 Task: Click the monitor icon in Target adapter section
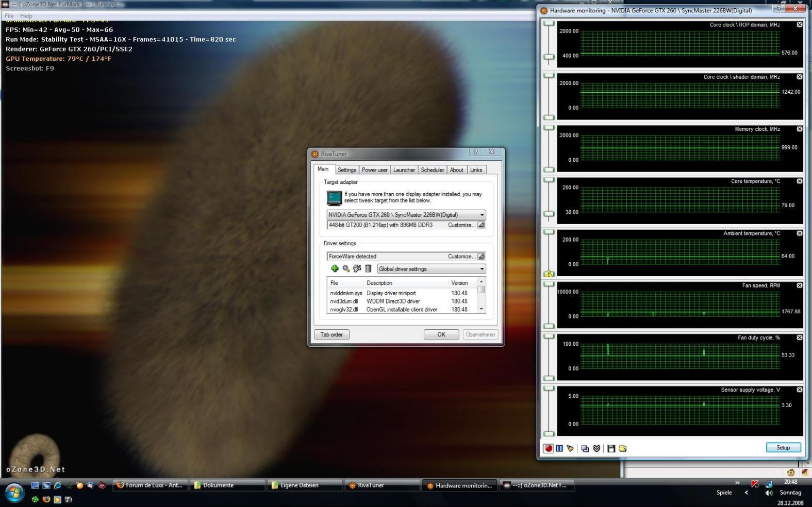click(x=334, y=198)
